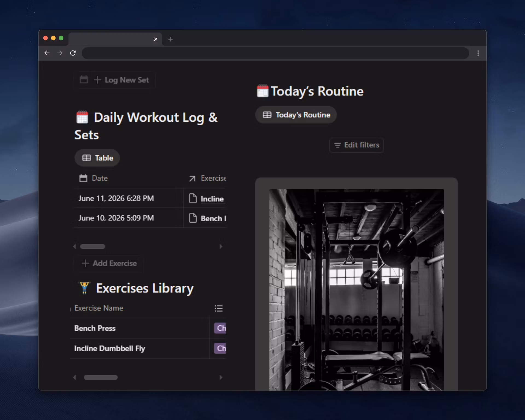
Task: Click the purple tag in Bench Press row
Action: click(x=220, y=328)
